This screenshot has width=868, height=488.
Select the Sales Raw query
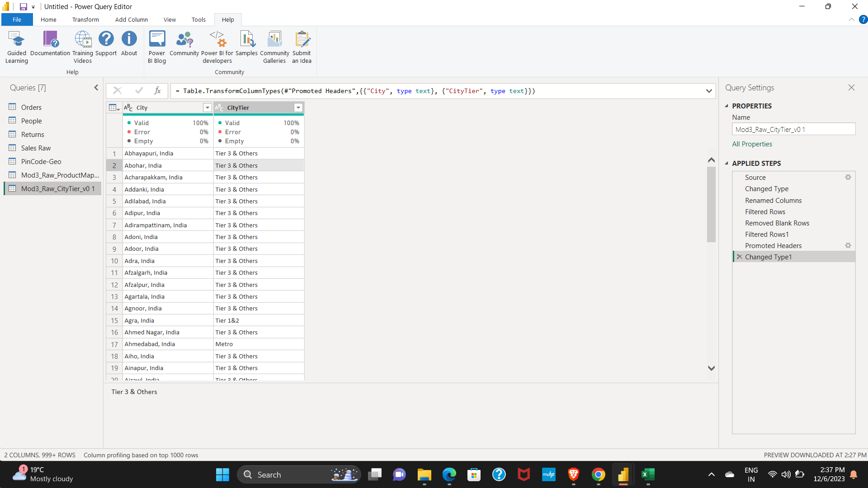[52, 148]
